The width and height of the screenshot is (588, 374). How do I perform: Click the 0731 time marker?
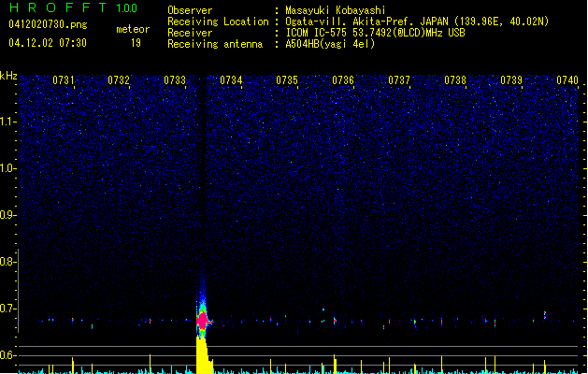tap(63, 80)
